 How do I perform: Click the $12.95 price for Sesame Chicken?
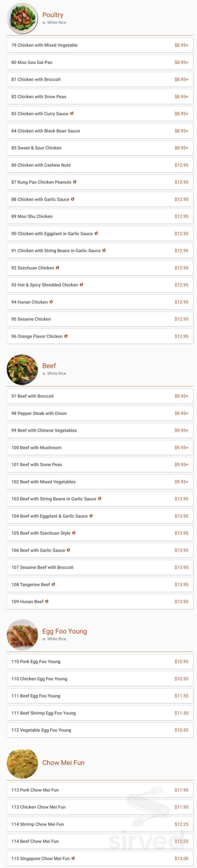pos(182,319)
